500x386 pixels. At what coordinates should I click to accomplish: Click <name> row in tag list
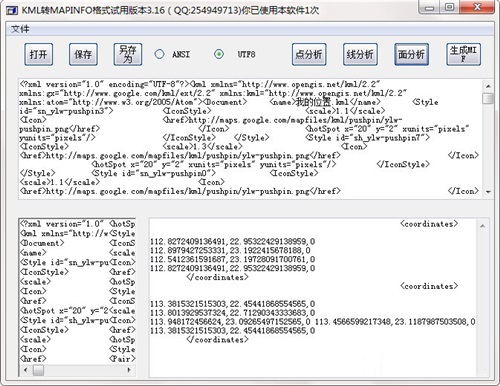(33, 253)
